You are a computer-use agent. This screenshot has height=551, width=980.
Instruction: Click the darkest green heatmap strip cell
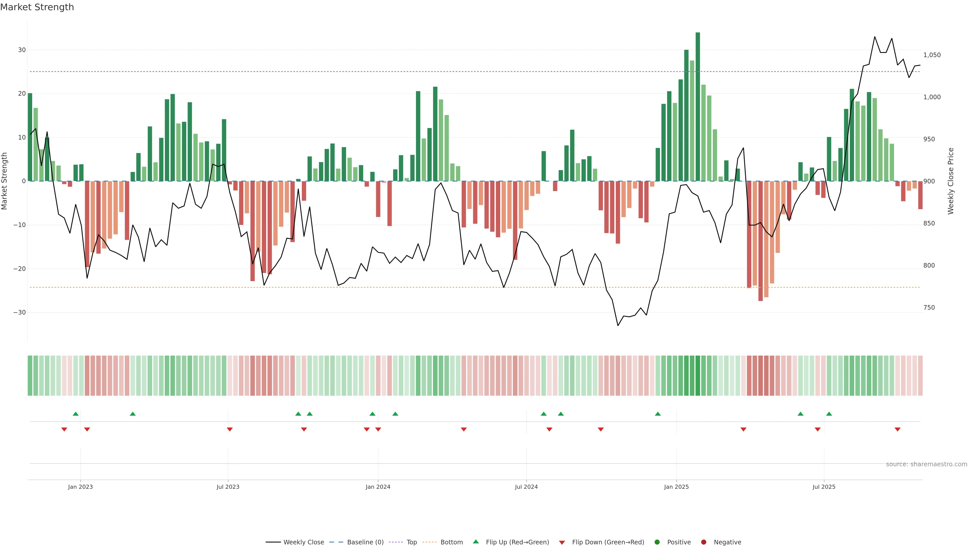[698, 376]
